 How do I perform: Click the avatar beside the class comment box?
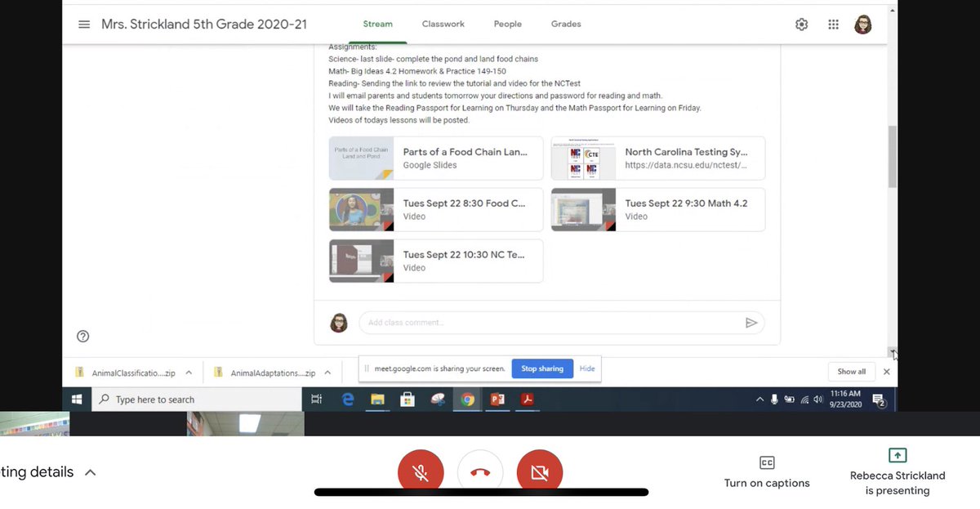(339, 323)
